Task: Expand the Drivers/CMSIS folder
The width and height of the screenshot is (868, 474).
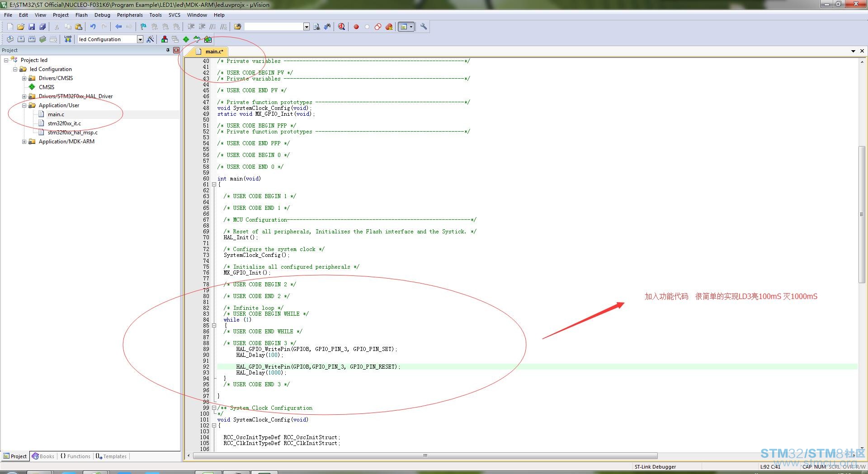Action: (24, 78)
